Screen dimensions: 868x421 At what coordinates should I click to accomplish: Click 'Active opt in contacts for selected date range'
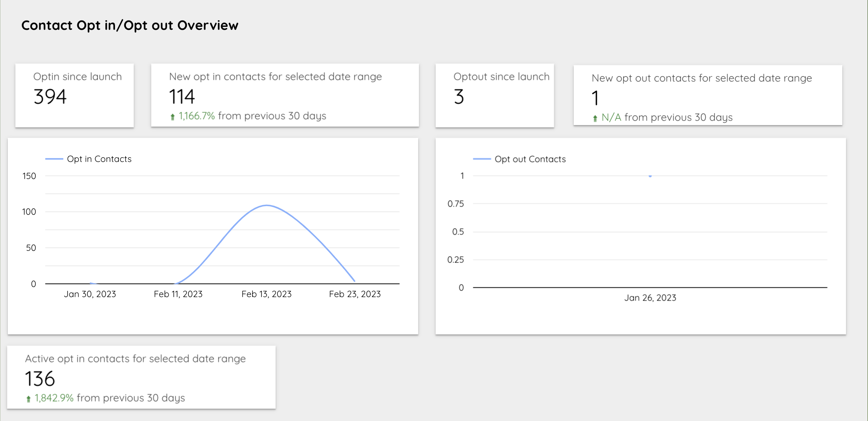135,359
